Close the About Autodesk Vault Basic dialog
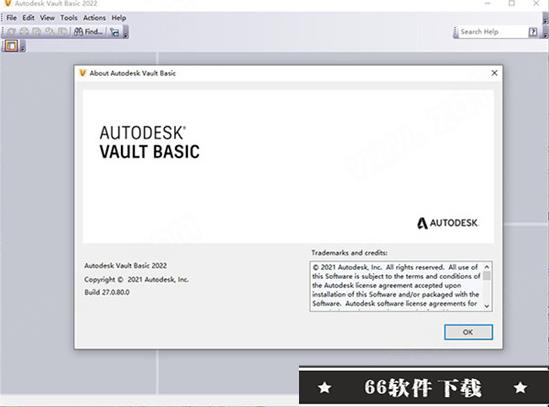 pyautogui.click(x=494, y=73)
